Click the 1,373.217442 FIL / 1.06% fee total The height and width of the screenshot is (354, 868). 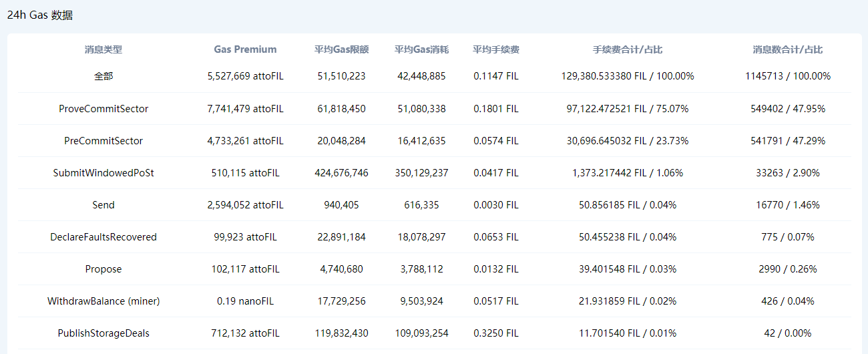(628, 172)
